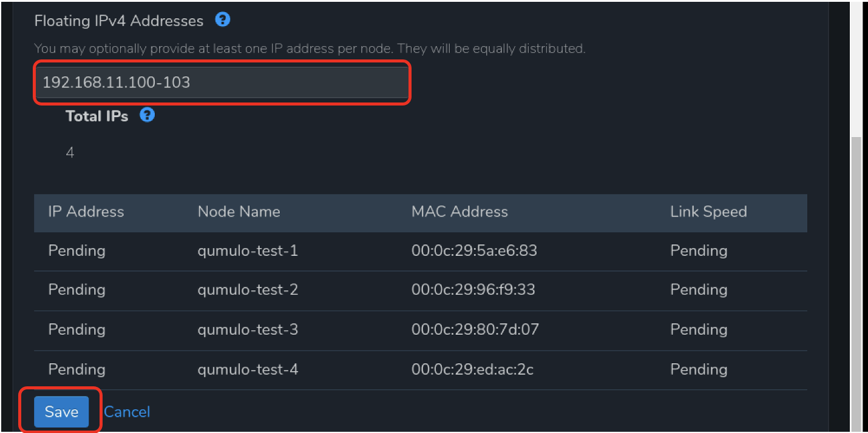The height and width of the screenshot is (433, 868).
Task: Click the Total IPs help icon
Action: click(147, 115)
